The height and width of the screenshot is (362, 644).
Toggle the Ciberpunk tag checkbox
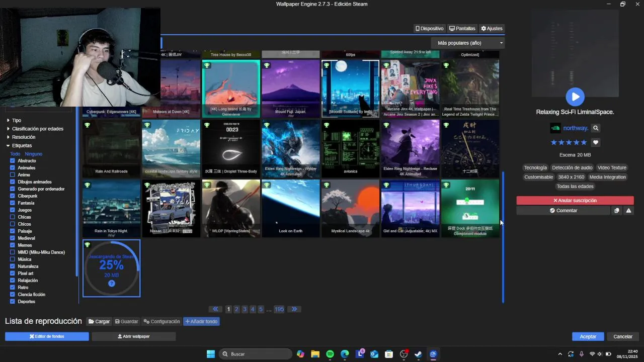[x=13, y=196]
